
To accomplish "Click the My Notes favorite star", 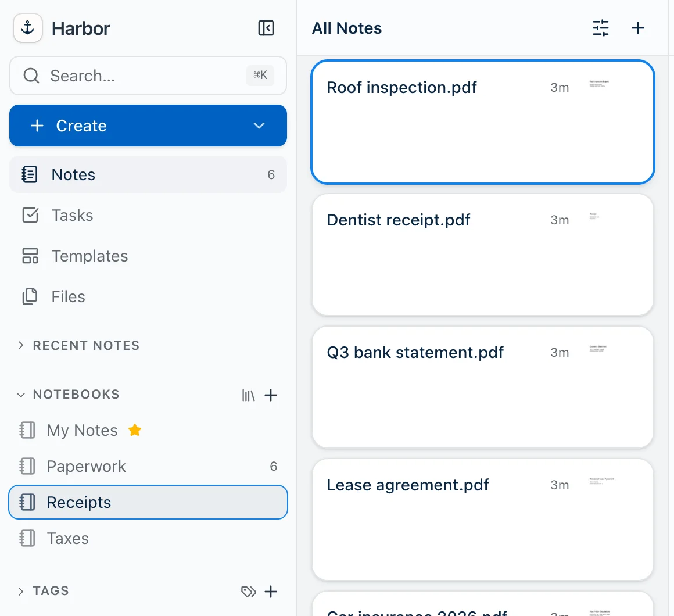I will pyautogui.click(x=135, y=430).
